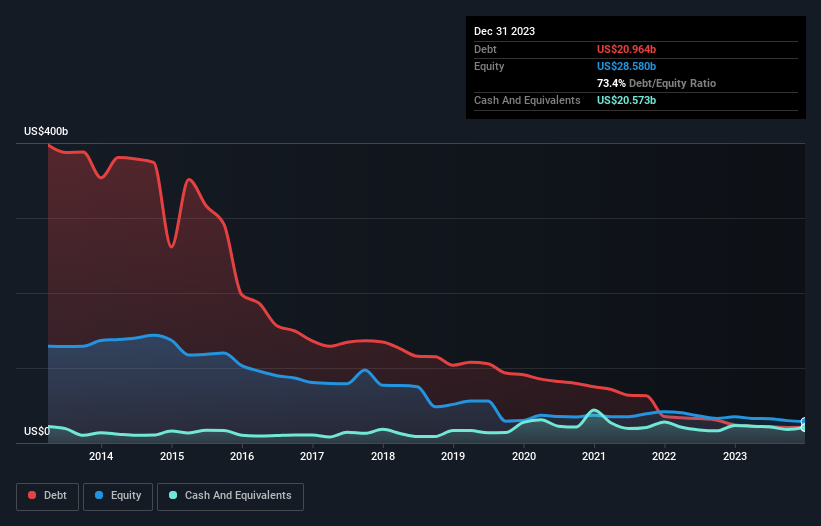Click the US$400b axis label
The height and width of the screenshot is (526, 821).
(46, 131)
